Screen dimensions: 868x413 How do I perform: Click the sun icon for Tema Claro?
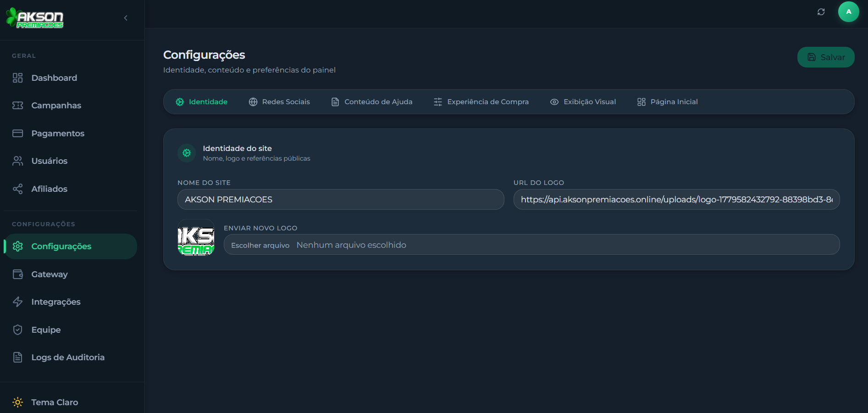17,402
